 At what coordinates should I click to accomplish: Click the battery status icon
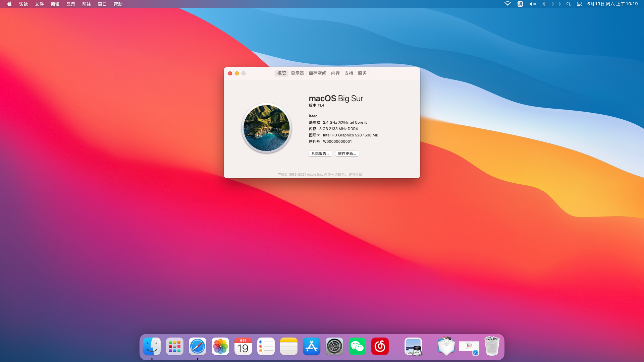click(x=556, y=4)
